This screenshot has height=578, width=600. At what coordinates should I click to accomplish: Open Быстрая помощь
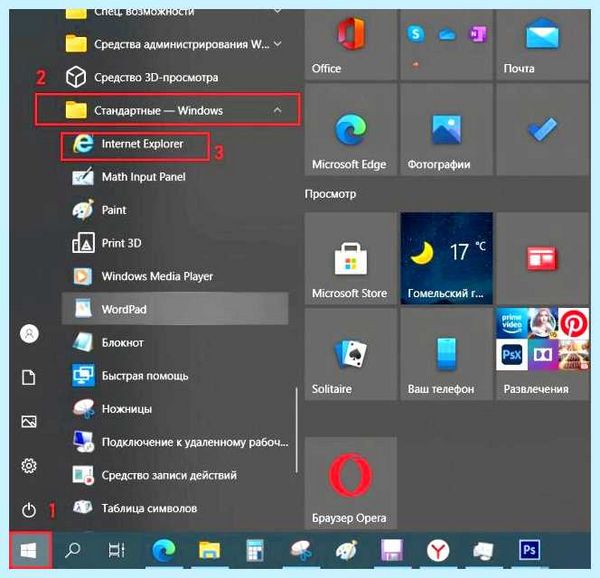175,376
